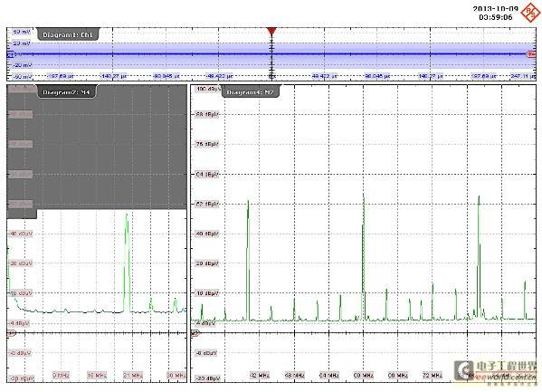This screenshot has height=392, width=542.
Task: Click the eeworld watermark logo
Action: pos(495,371)
